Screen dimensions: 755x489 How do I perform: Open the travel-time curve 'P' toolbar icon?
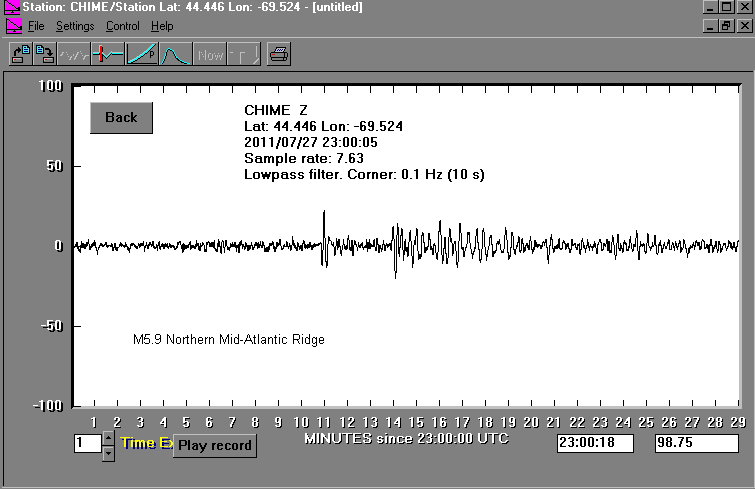[142, 55]
